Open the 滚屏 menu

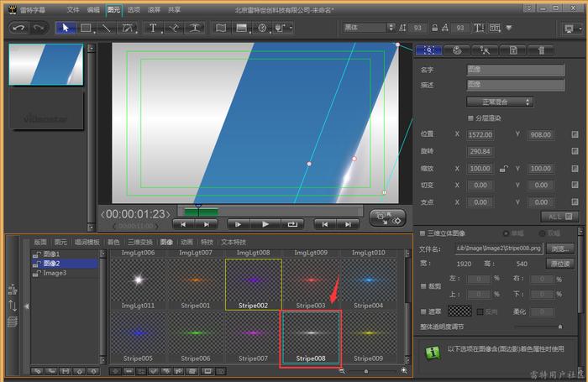pos(154,10)
